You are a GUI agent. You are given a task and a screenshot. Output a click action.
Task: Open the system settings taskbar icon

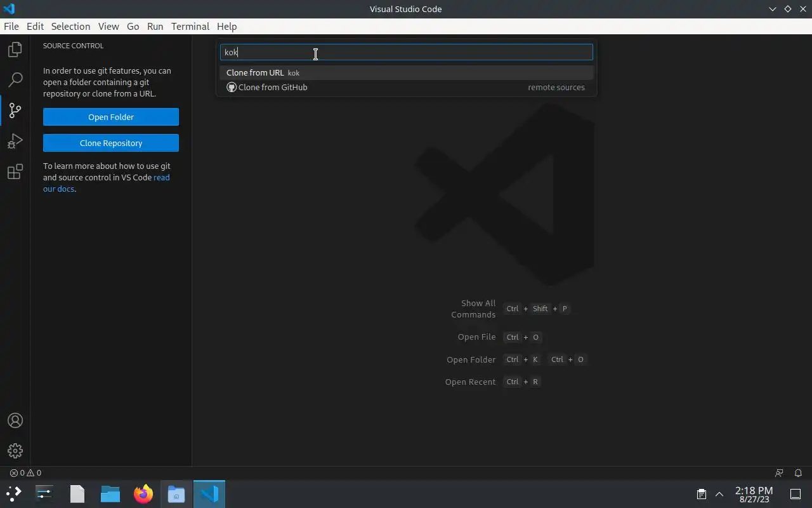44,493
